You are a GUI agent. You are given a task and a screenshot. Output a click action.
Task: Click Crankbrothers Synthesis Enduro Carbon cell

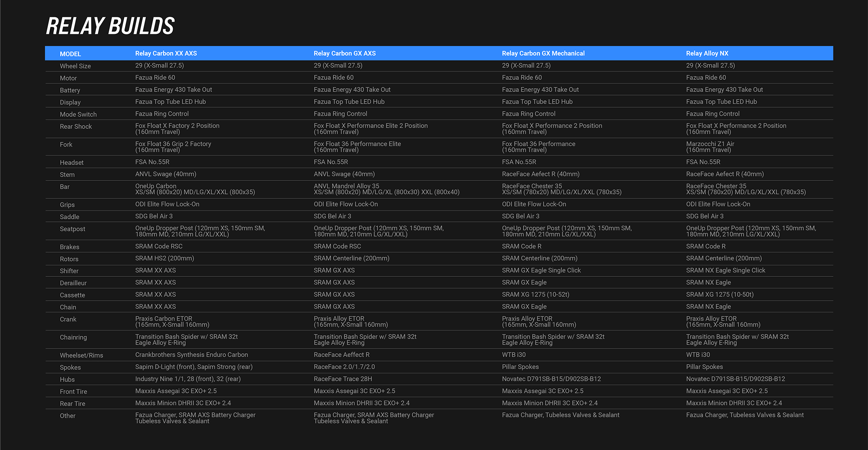pos(191,355)
